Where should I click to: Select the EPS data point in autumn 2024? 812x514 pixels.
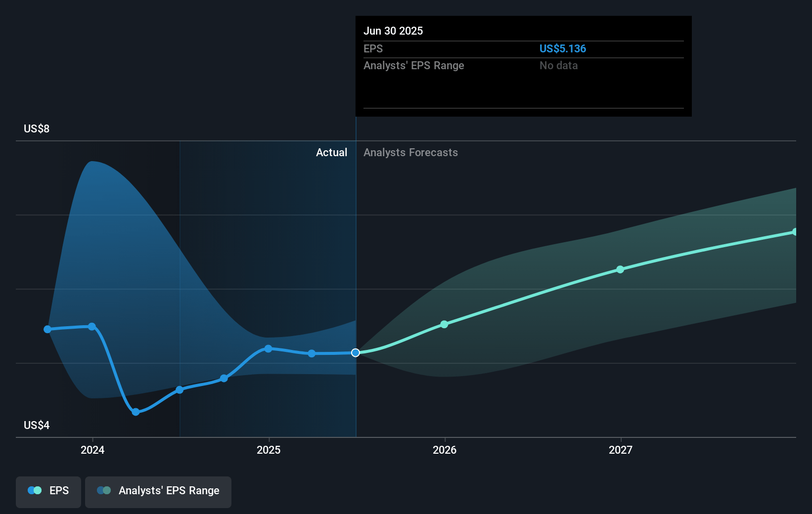(224, 379)
